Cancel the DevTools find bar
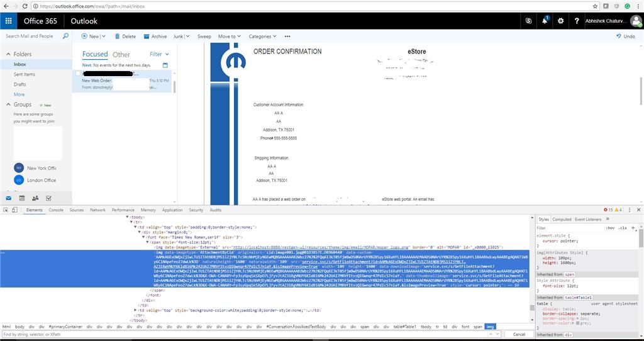This screenshot has width=644, height=341. [x=519, y=334]
